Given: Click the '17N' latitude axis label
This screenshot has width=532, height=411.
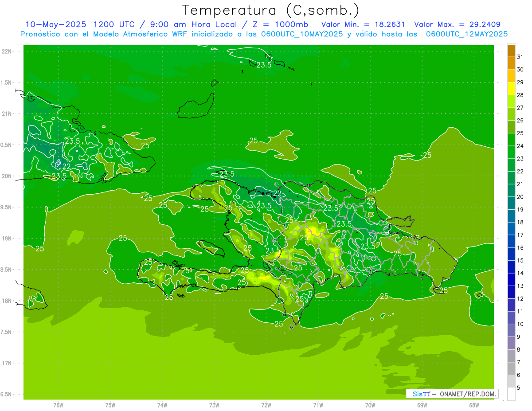Looking at the screenshot, I should tap(8, 363).
